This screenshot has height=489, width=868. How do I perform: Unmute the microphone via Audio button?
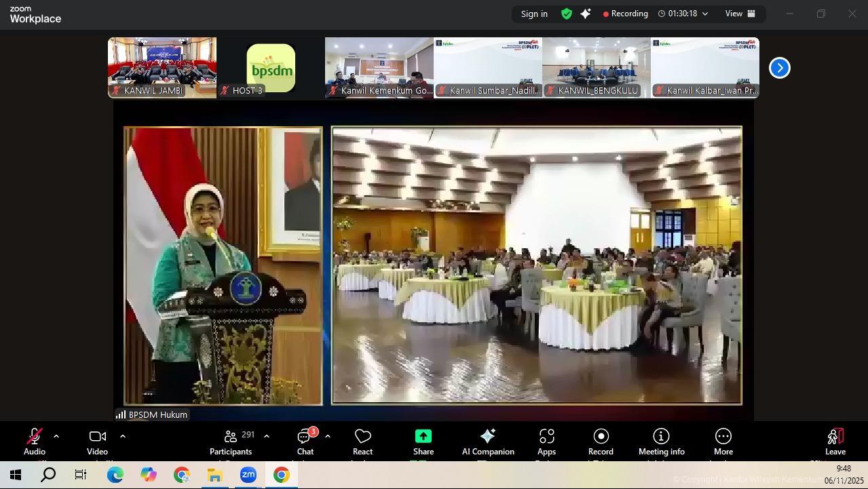35,442
